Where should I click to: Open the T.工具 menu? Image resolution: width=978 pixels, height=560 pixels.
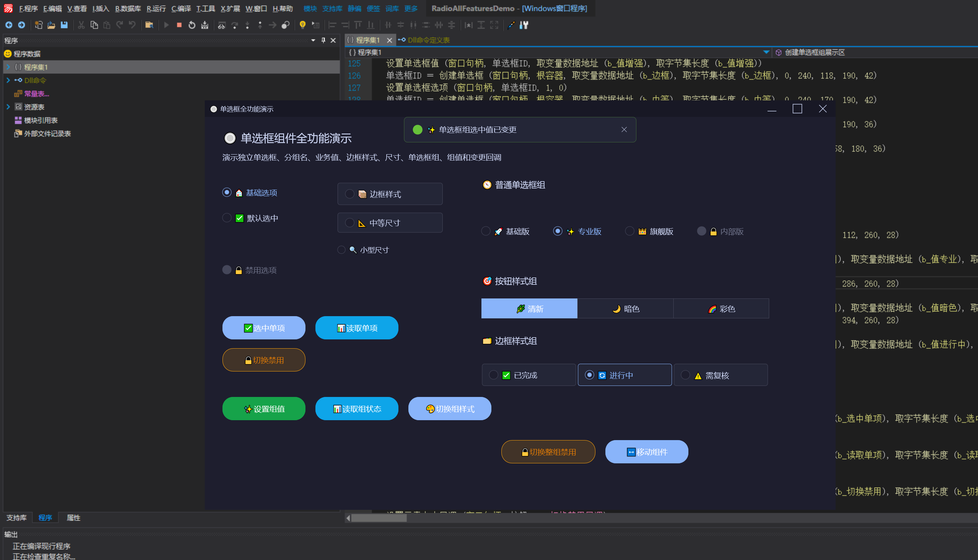click(206, 8)
